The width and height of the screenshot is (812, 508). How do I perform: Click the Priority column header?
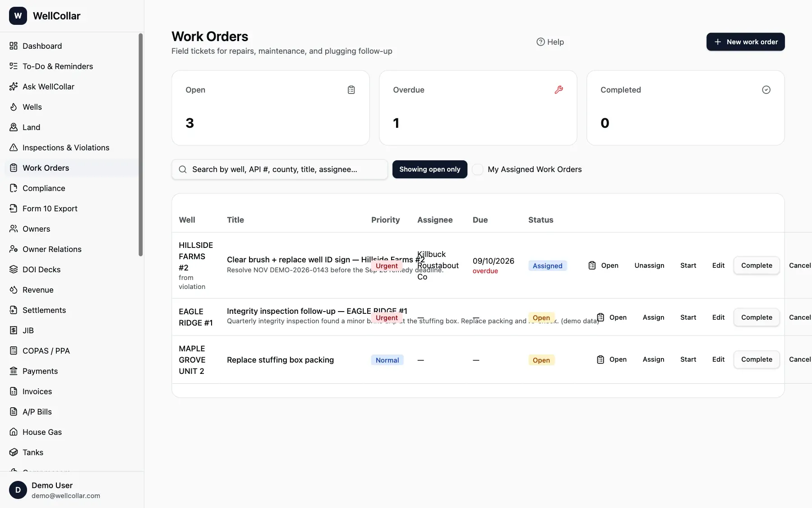(385, 219)
